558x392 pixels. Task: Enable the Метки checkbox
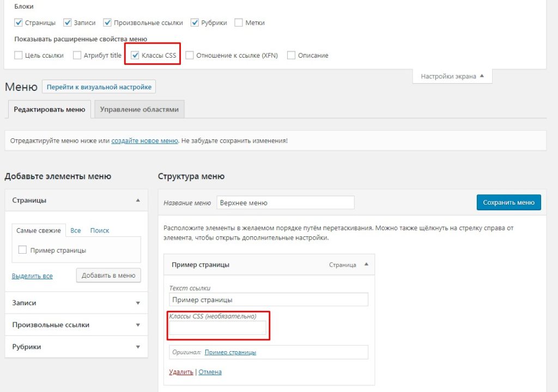[239, 23]
